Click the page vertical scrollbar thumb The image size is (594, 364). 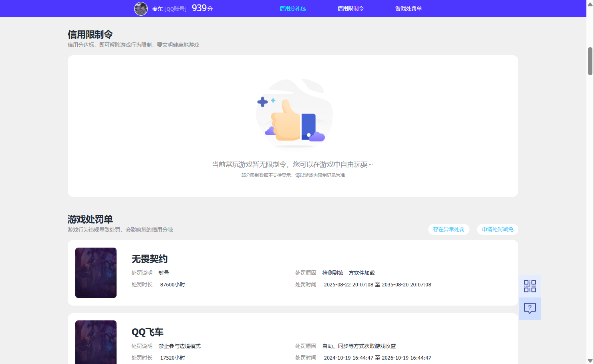[590, 61]
